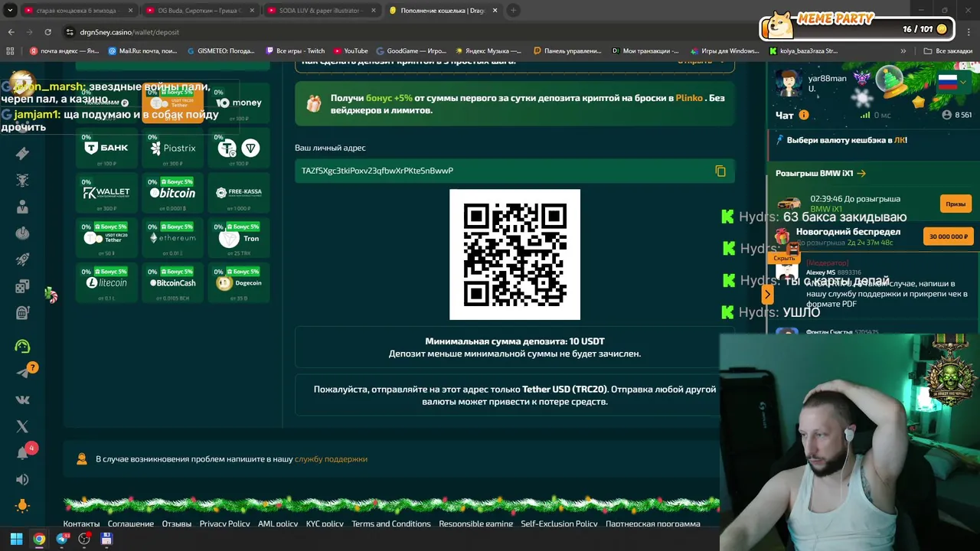Image resolution: width=980 pixels, height=551 pixels.
Task: Select USDT ERC20 Tether tile
Action: (x=106, y=239)
